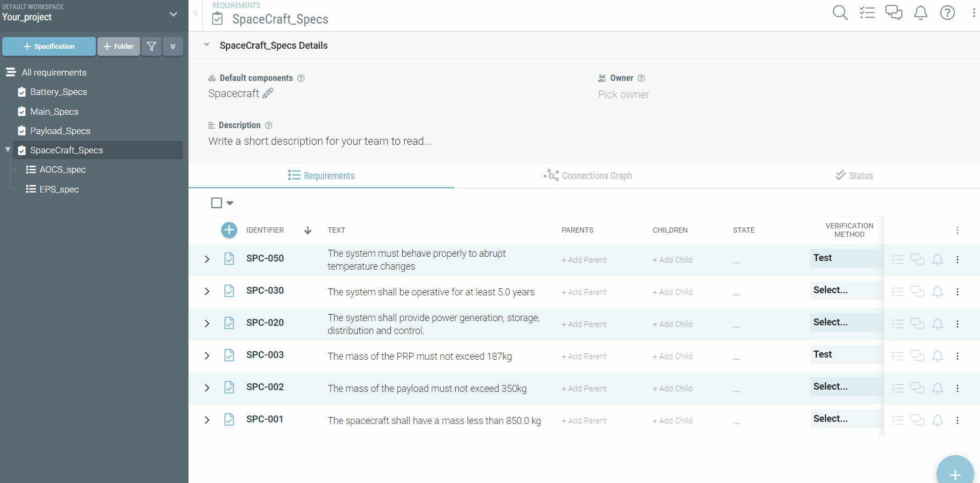Select EPS_spec in the sidebar tree
This screenshot has height=483, width=980.
pyautogui.click(x=58, y=189)
